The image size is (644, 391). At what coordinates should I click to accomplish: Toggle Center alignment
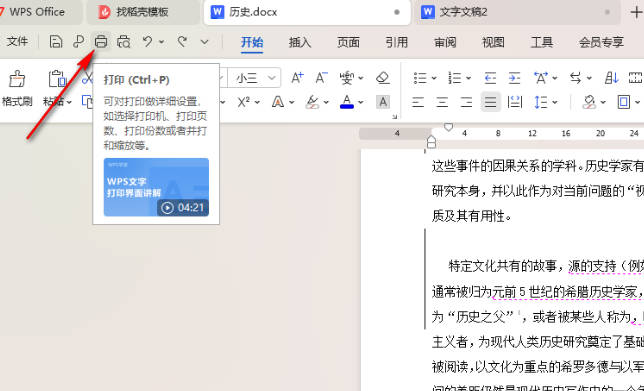(442, 102)
